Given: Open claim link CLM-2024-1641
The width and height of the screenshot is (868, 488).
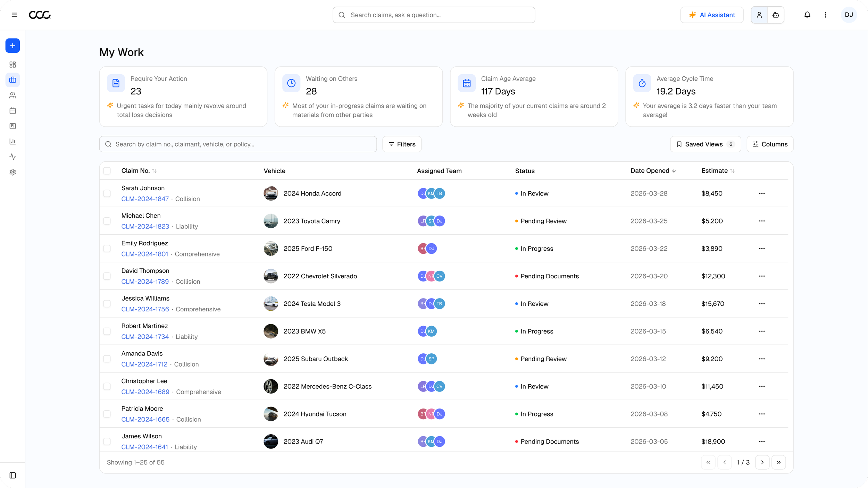Looking at the screenshot, I should (x=144, y=447).
